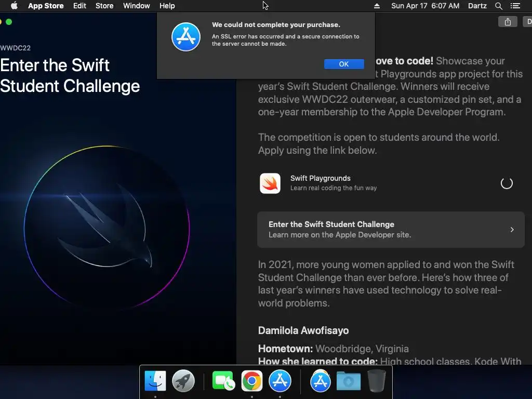Click the "Hometown:" label text
This screenshot has width=532, height=399.
285,349
